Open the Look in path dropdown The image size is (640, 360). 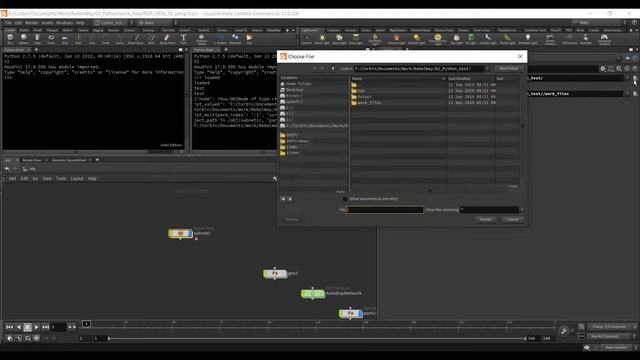click(487, 69)
